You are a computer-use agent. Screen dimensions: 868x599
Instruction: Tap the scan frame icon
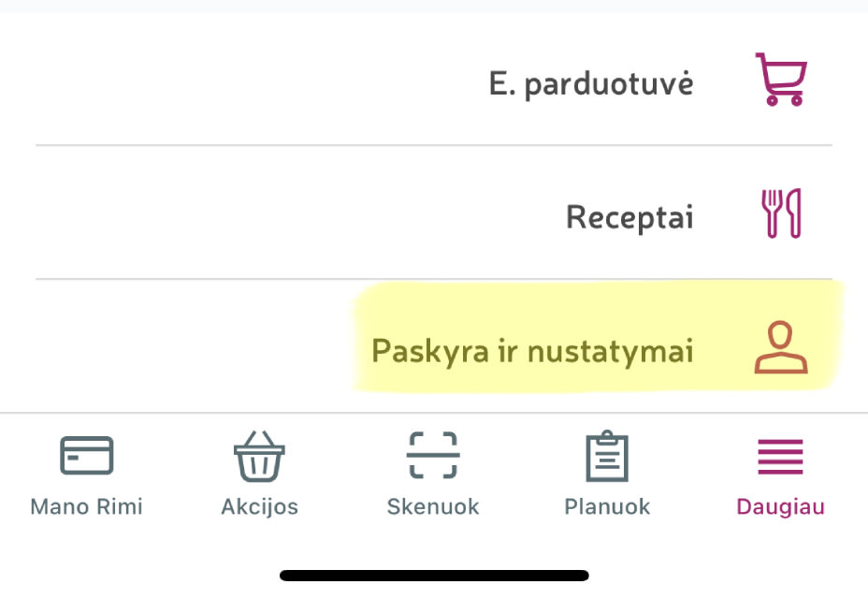tap(433, 456)
